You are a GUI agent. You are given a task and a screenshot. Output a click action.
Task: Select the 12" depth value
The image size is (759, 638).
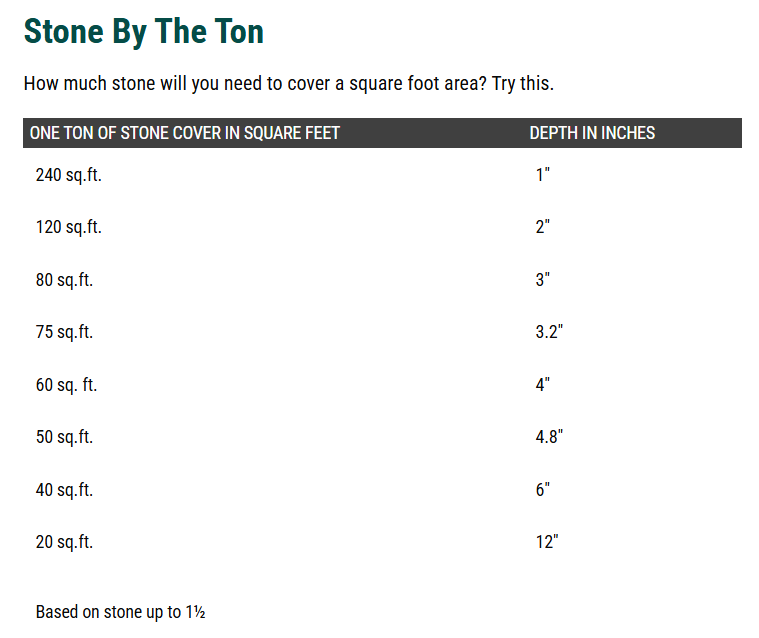click(547, 542)
